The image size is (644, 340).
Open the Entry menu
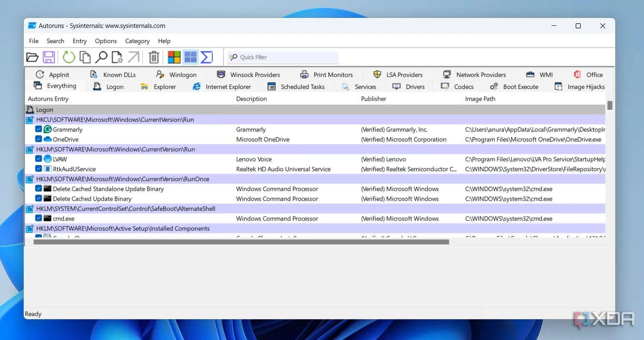click(80, 41)
